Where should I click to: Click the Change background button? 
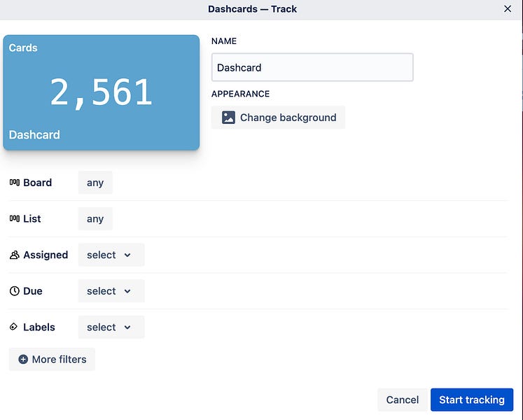tap(278, 118)
